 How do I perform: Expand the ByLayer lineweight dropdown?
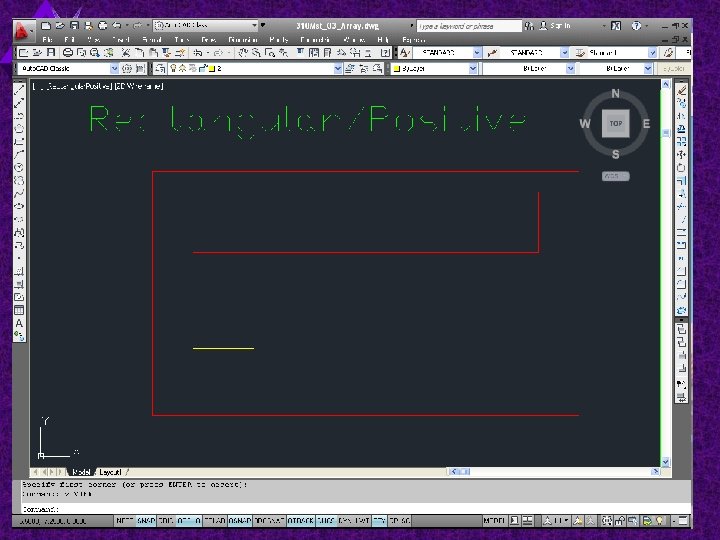click(x=648, y=68)
